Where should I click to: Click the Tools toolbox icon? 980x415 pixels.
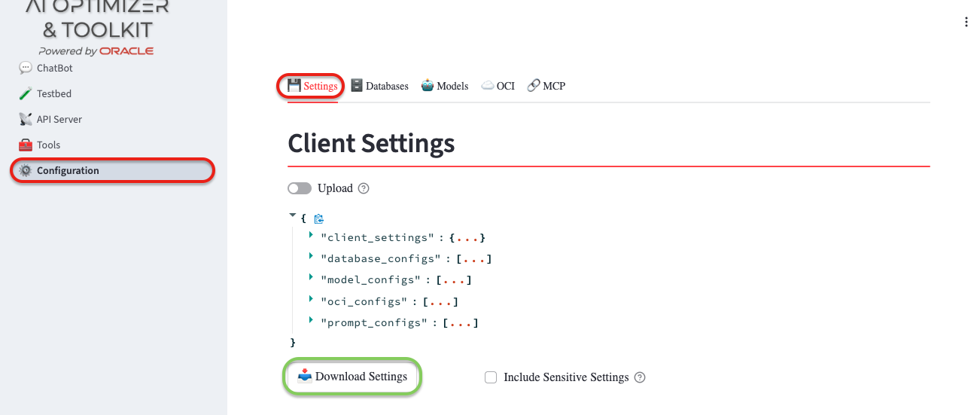(25, 145)
